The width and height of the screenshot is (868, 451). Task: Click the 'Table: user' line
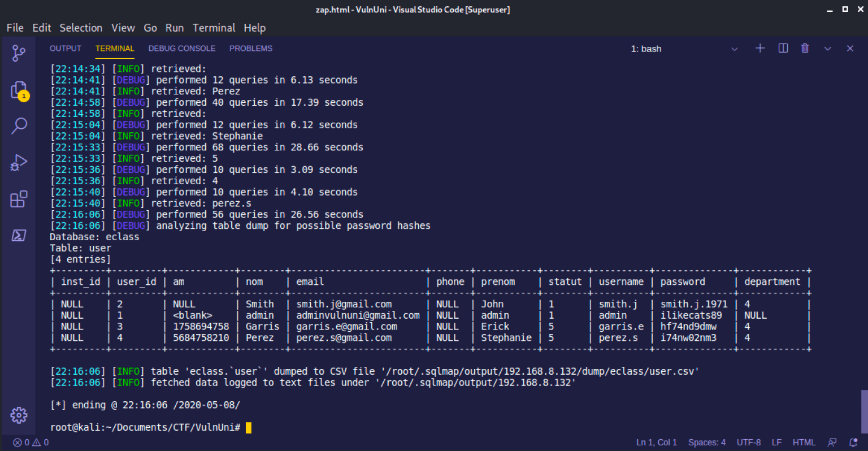click(81, 248)
